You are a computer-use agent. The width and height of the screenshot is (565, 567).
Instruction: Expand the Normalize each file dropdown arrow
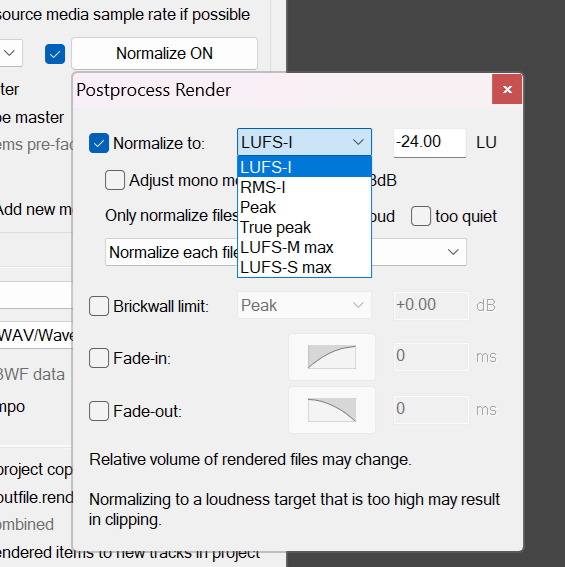(453, 252)
